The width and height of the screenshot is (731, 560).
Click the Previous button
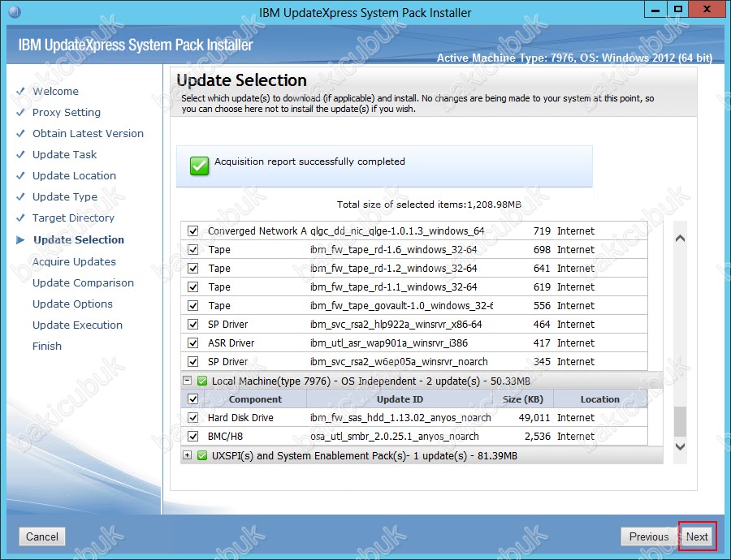point(648,536)
